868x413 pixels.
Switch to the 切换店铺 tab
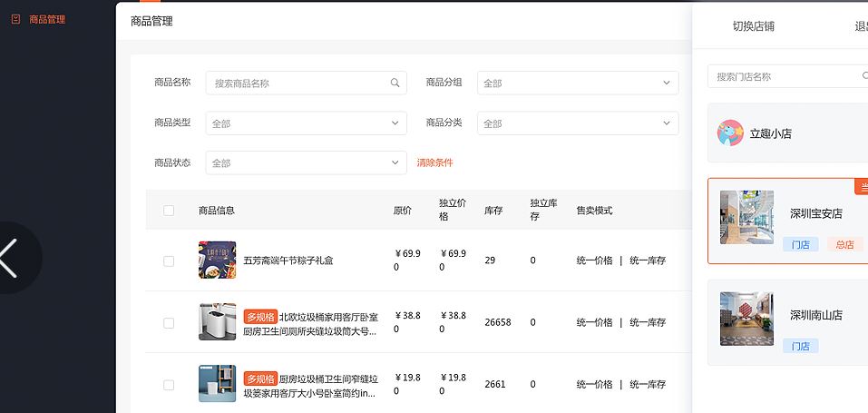[x=753, y=26]
